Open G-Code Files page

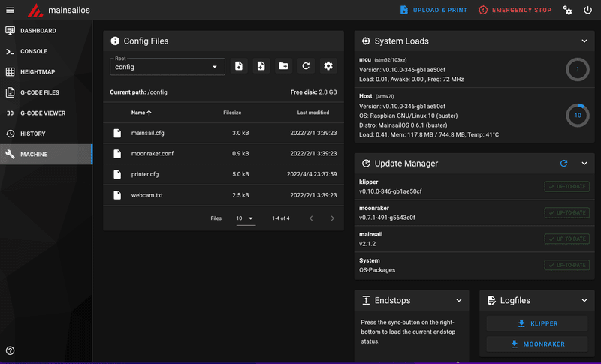pos(46,92)
